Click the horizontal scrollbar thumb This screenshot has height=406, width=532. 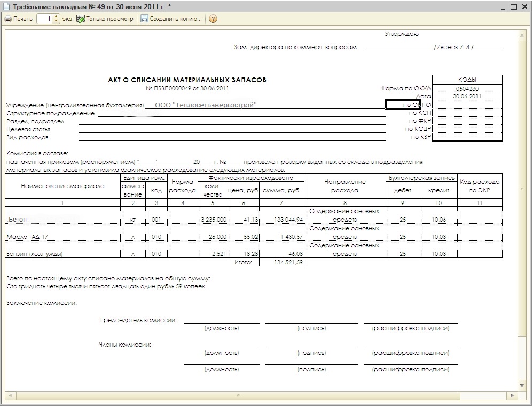coord(237,395)
